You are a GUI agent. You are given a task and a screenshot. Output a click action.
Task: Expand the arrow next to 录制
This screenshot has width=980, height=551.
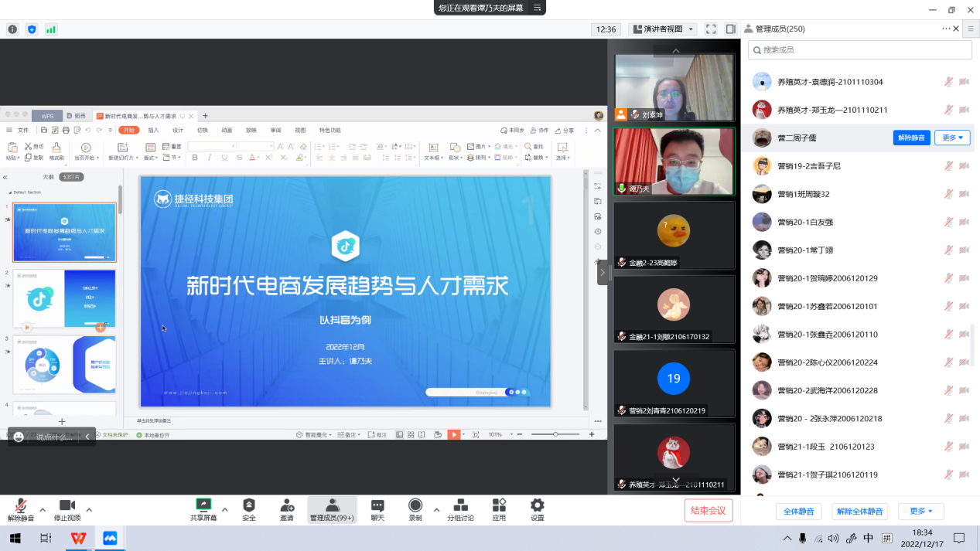pos(436,510)
